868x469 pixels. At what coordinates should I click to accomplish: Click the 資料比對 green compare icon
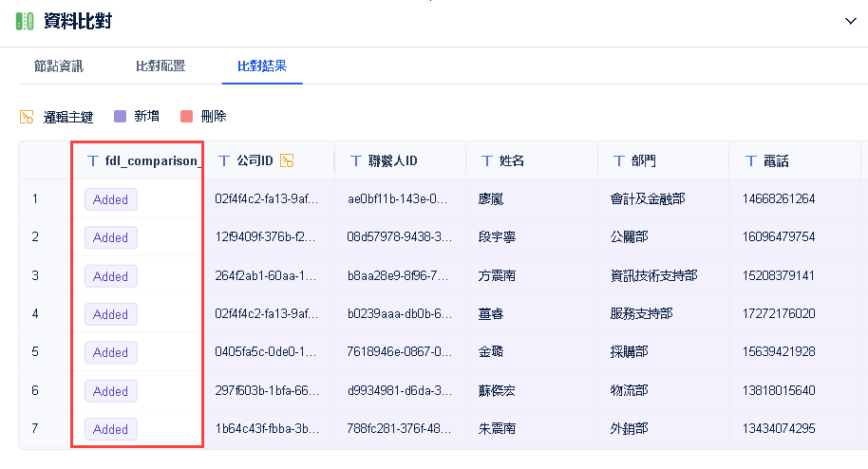(24, 21)
